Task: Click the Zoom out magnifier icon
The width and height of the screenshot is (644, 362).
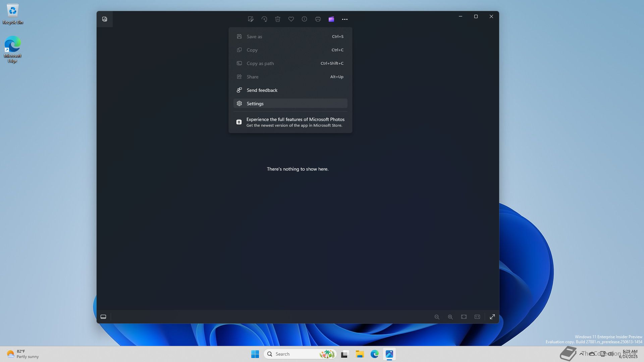Action: pos(437,317)
